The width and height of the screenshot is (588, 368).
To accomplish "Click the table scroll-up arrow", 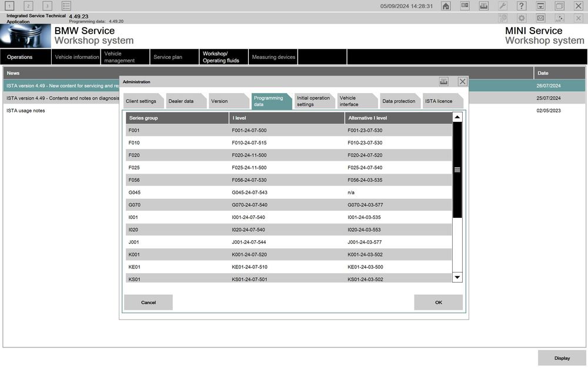I will click(x=457, y=117).
